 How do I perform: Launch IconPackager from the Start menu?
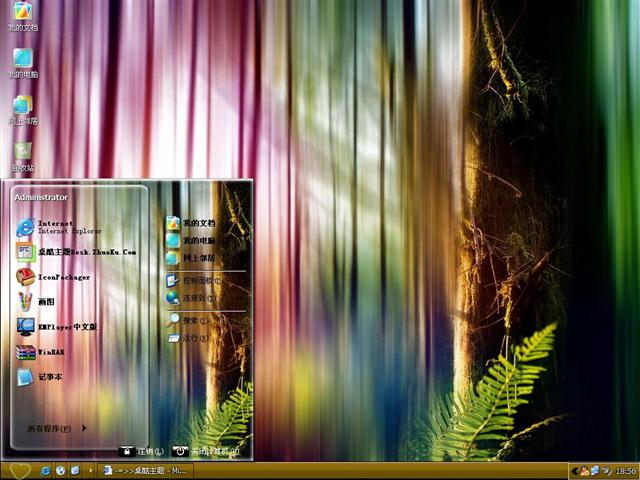(53, 277)
